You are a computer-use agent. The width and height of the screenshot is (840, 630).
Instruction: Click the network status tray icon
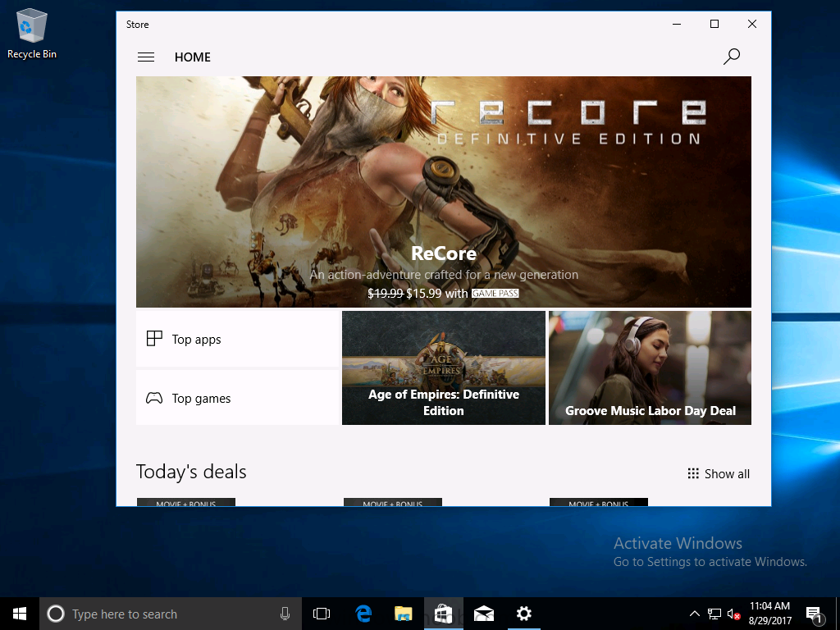(714, 614)
